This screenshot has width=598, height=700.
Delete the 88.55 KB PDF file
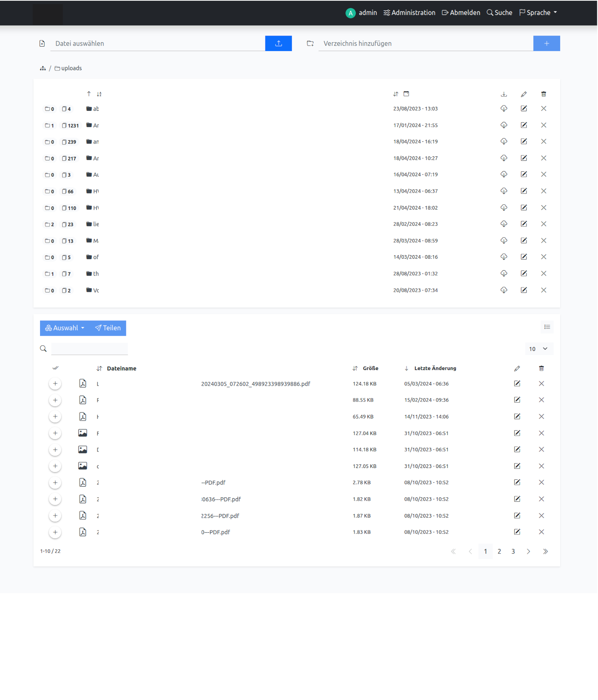[x=541, y=400]
